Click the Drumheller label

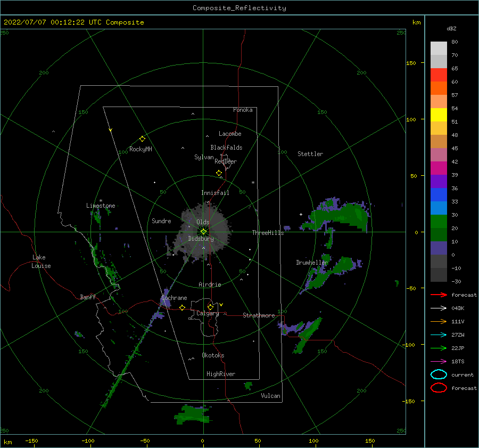312,263
